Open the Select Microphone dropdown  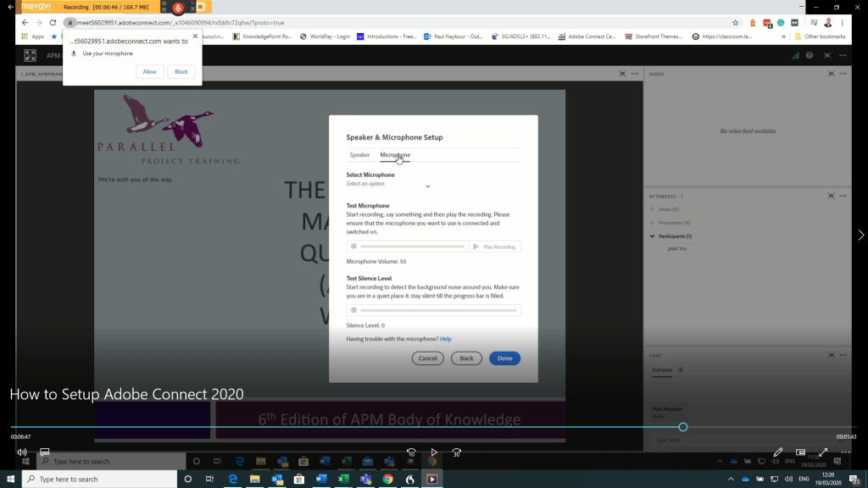click(389, 185)
